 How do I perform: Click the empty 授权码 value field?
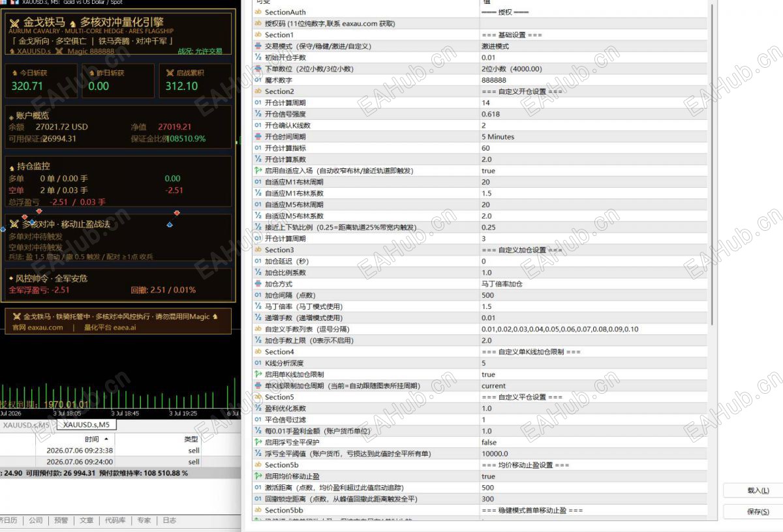point(593,23)
